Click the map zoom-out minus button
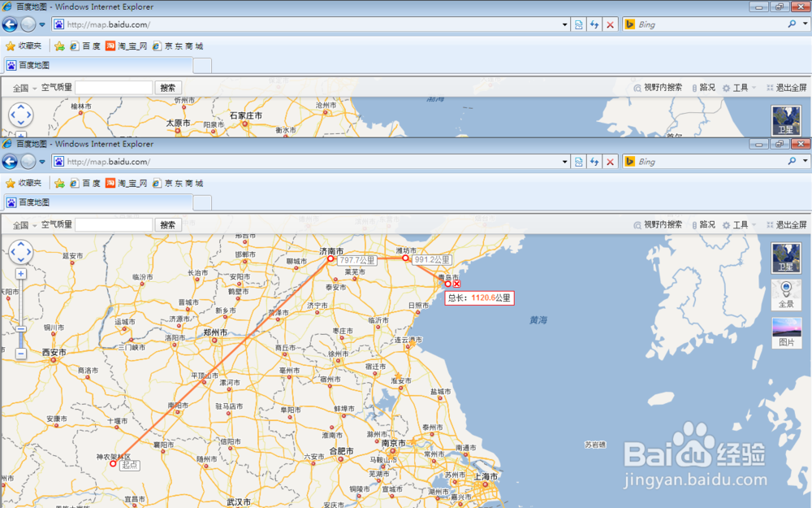Screen dimensions: 812x508 point(21,354)
